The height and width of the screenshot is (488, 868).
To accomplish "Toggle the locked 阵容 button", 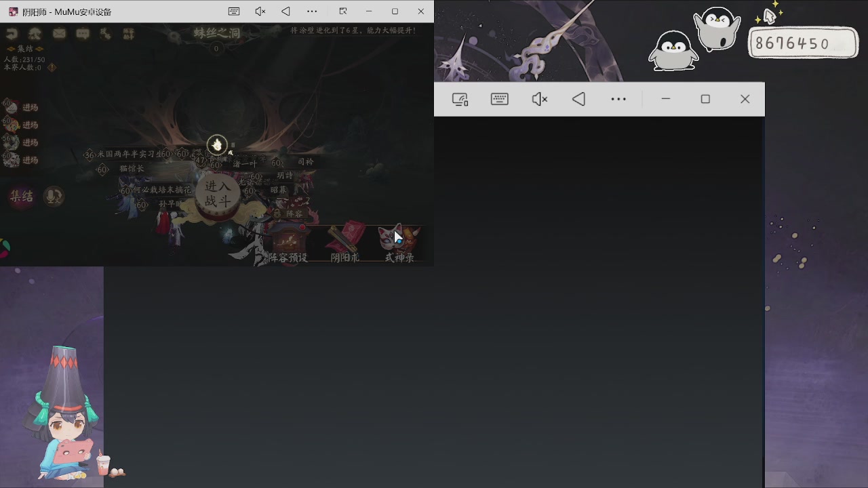I will pos(290,213).
